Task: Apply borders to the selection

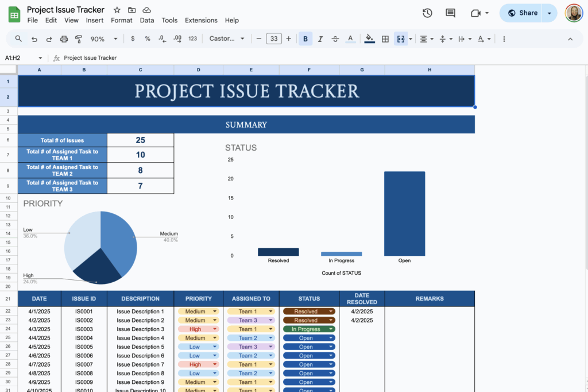Action: (385, 39)
